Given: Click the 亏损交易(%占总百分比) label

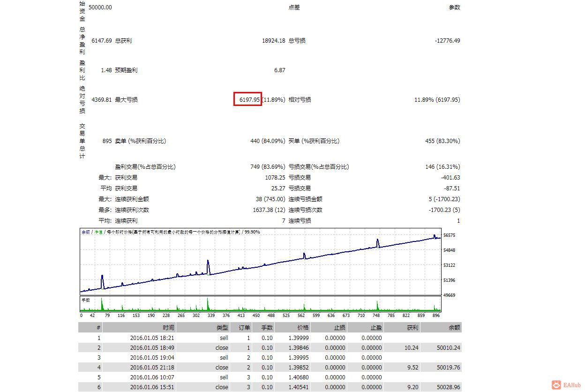Looking at the screenshot, I should click(x=318, y=167).
